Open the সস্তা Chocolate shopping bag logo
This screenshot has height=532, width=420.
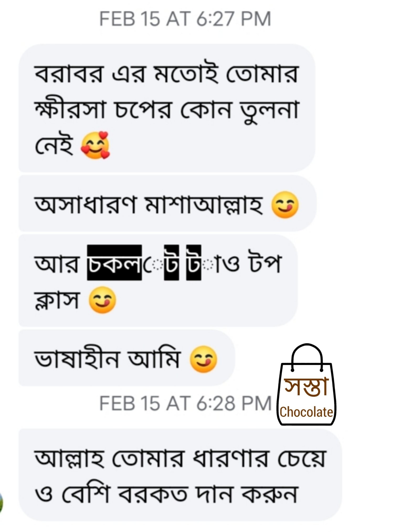tap(306, 385)
